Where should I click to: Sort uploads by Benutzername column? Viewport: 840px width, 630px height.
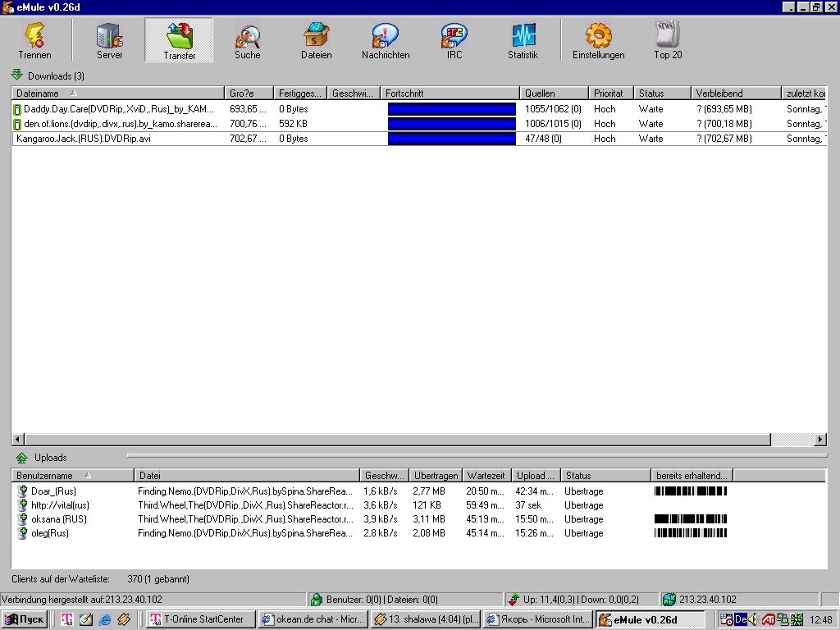click(x=72, y=475)
